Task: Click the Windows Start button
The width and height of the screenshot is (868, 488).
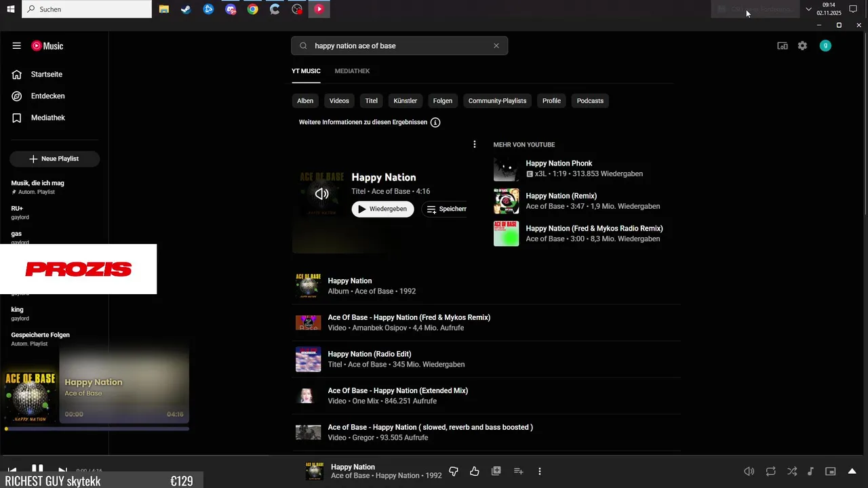Action: click(x=11, y=9)
